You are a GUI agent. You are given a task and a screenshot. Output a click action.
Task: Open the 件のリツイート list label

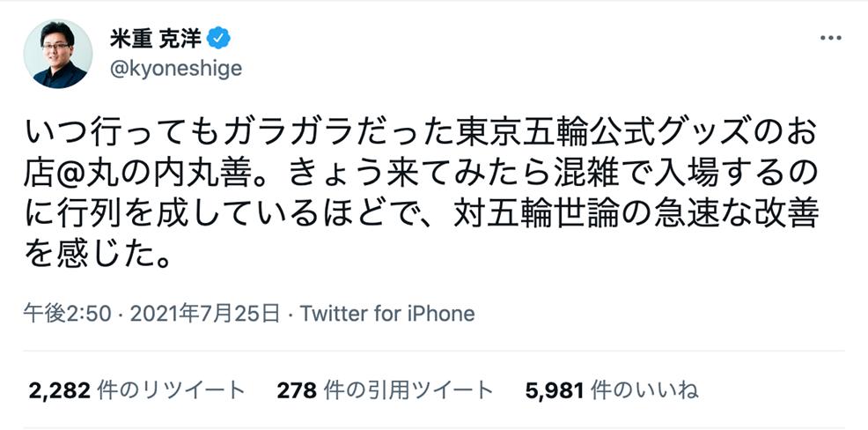[x=169, y=389]
